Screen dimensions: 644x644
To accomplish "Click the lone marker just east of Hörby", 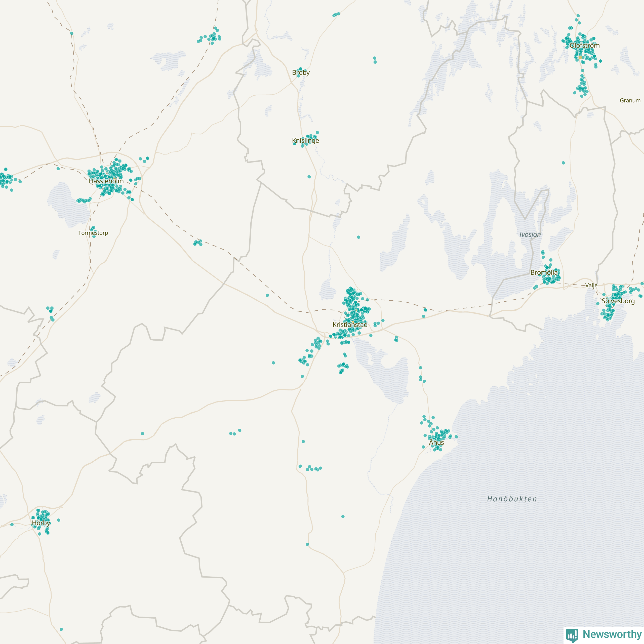I will pyautogui.click(x=59, y=520).
